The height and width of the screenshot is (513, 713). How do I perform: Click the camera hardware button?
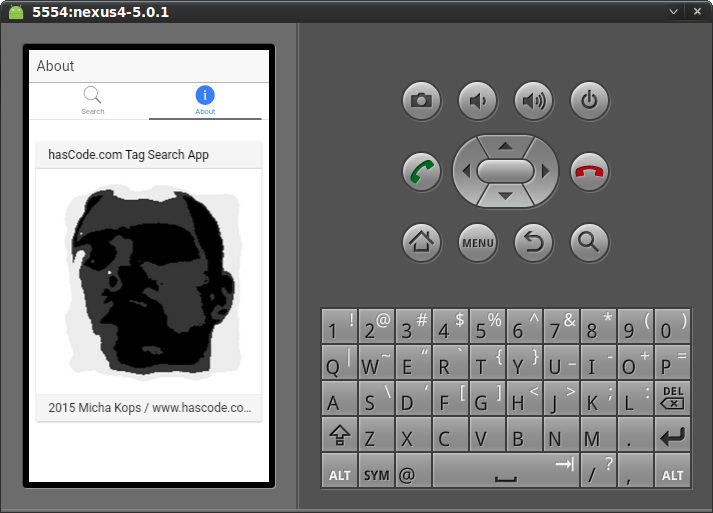coord(422,101)
